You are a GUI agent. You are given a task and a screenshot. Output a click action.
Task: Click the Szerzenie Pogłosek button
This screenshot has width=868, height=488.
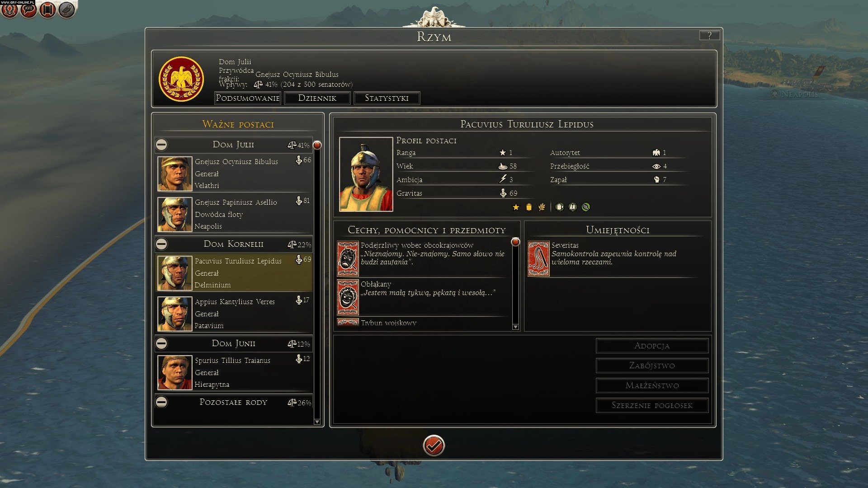coord(652,405)
